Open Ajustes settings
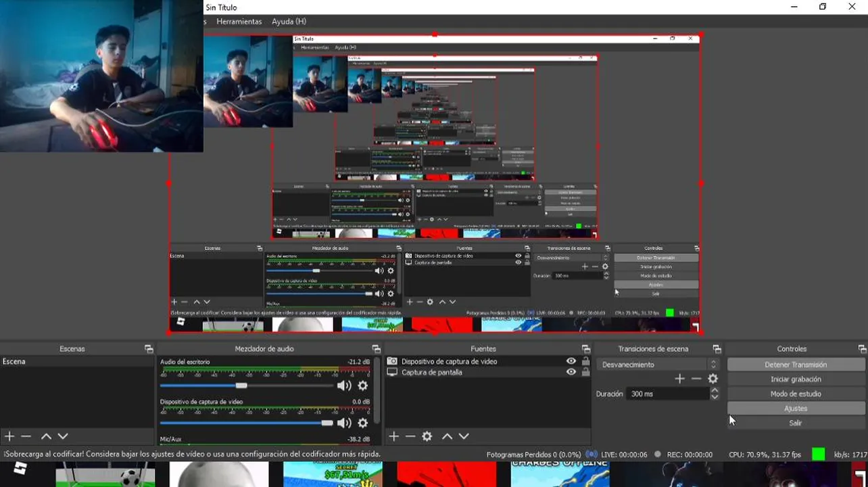The image size is (868, 487). pyautogui.click(x=796, y=409)
